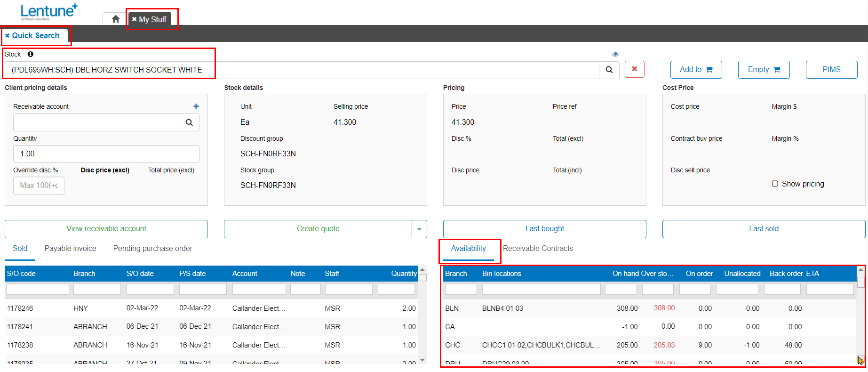
Task: Open the Receivable Contracts tab
Action: click(x=538, y=249)
